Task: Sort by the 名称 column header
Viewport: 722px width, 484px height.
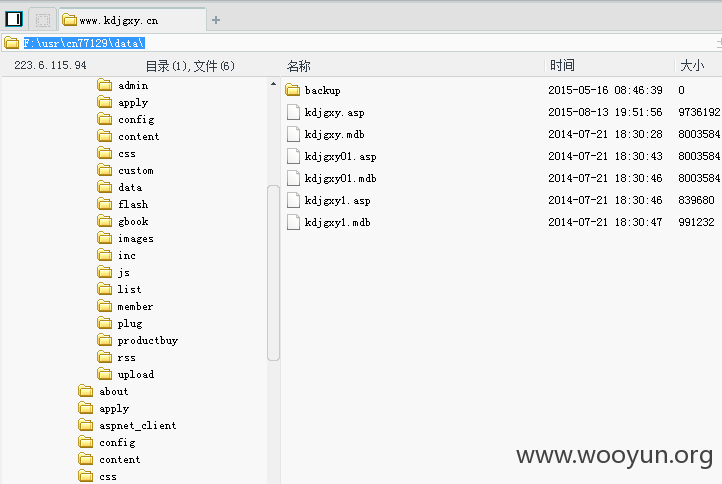Action: 298,66
